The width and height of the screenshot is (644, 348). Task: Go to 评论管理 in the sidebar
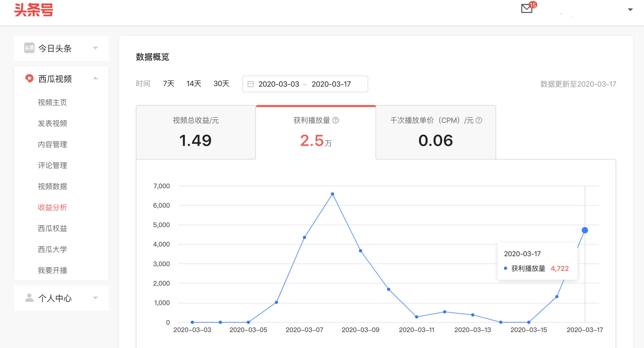tap(52, 165)
